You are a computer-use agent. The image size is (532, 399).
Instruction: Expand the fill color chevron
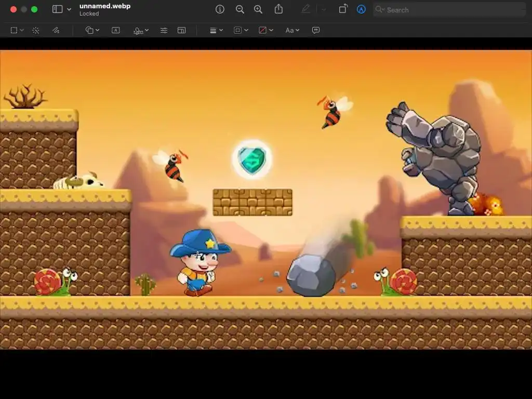[271, 30]
